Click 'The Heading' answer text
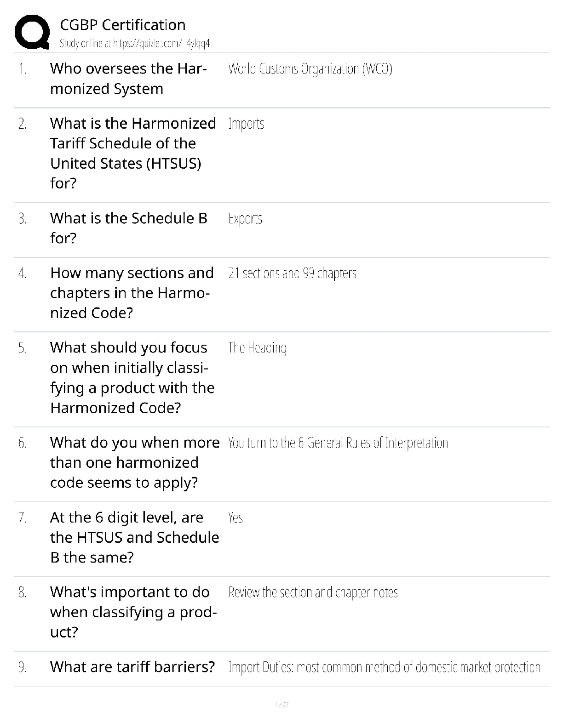The image size is (563, 728). tap(257, 348)
